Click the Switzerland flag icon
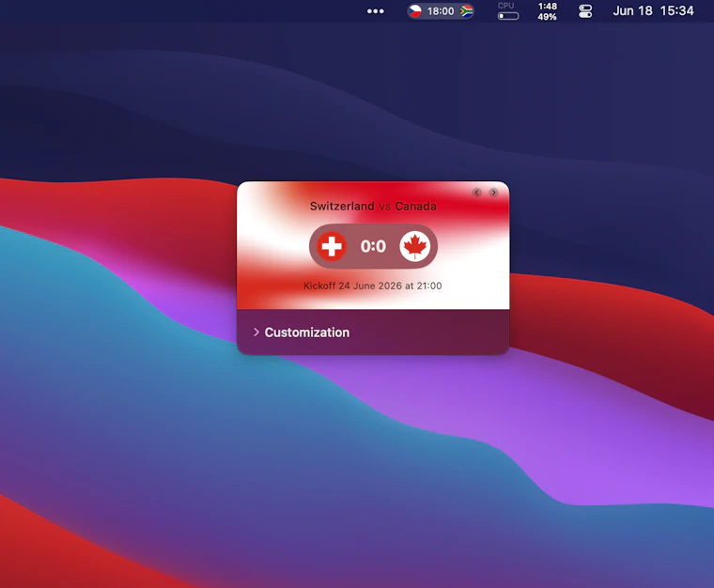This screenshot has height=588, width=714. (332, 246)
